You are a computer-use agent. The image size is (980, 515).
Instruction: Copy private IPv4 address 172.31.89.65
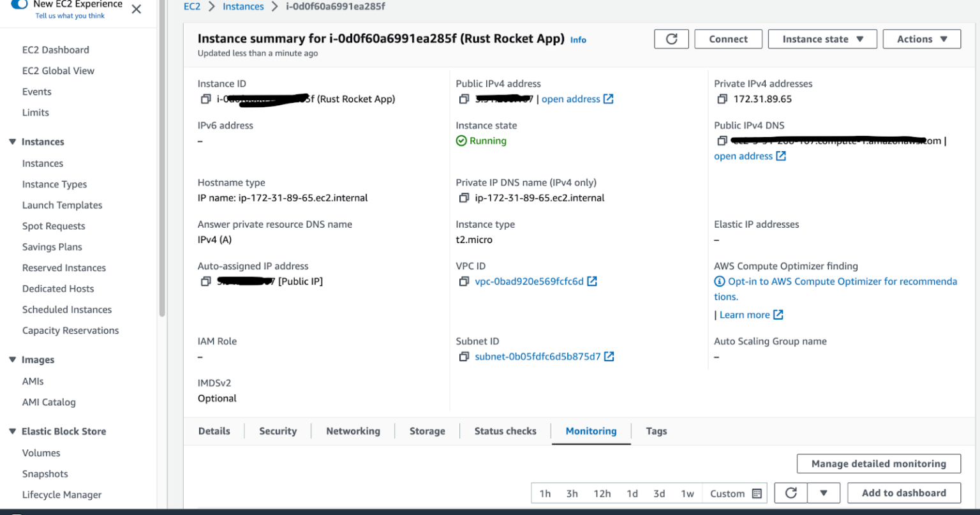722,99
